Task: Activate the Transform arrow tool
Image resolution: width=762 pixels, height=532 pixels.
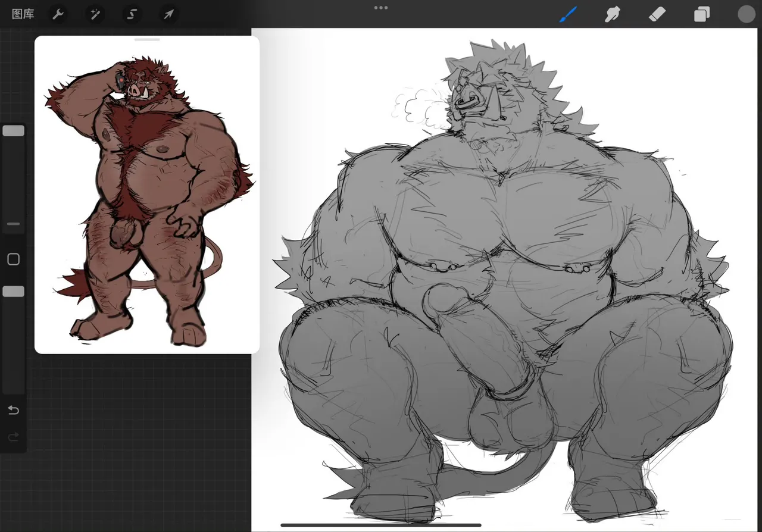Action: pos(169,14)
